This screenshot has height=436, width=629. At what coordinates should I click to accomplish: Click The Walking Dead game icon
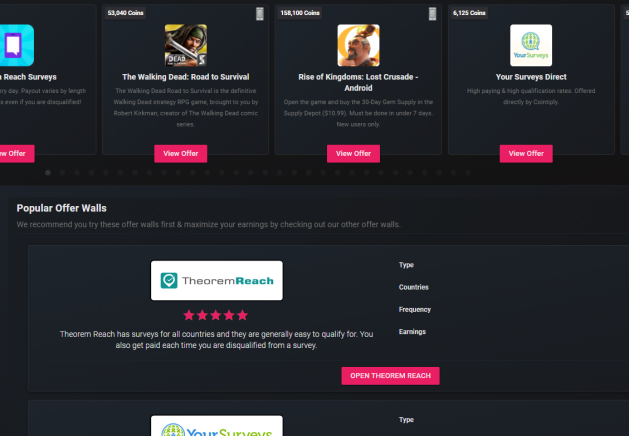coord(186,45)
